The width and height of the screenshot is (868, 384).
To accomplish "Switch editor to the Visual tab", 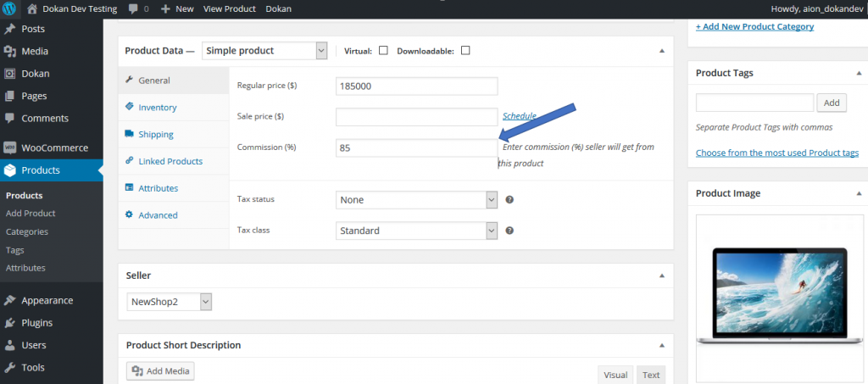I will (615, 375).
